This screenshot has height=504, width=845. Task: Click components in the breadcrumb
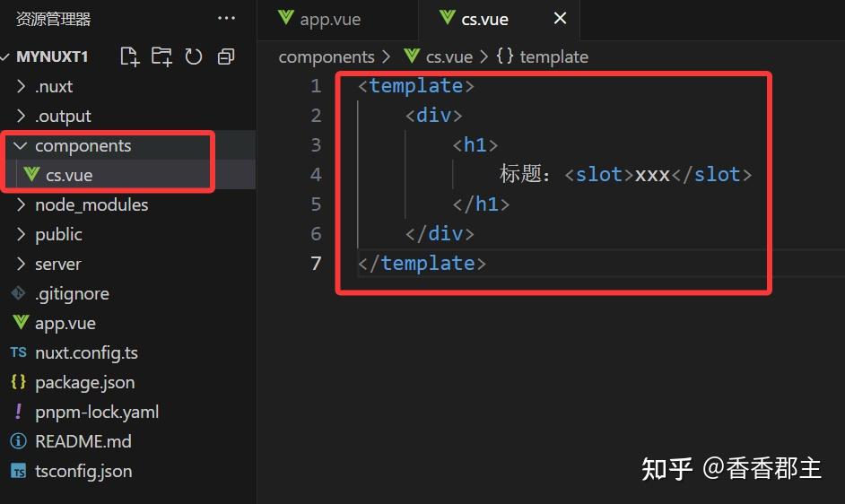tap(327, 56)
